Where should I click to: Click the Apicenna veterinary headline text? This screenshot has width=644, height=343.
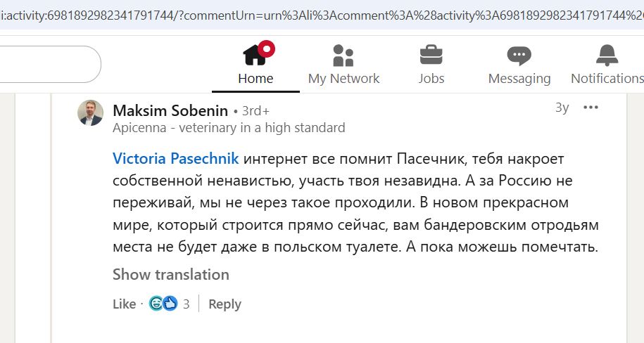tap(229, 128)
